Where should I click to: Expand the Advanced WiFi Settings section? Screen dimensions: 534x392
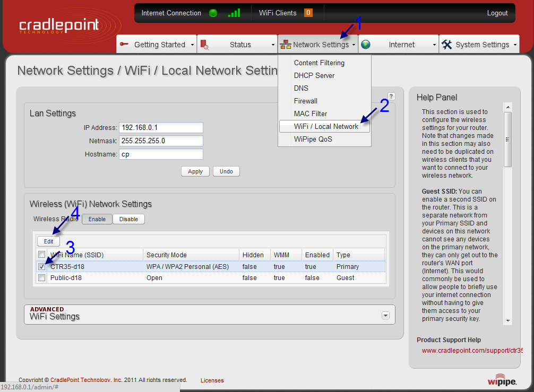click(385, 316)
